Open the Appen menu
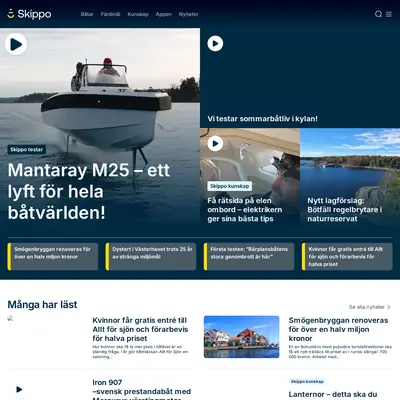Screen dimensions: 400x400 pos(164,14)
